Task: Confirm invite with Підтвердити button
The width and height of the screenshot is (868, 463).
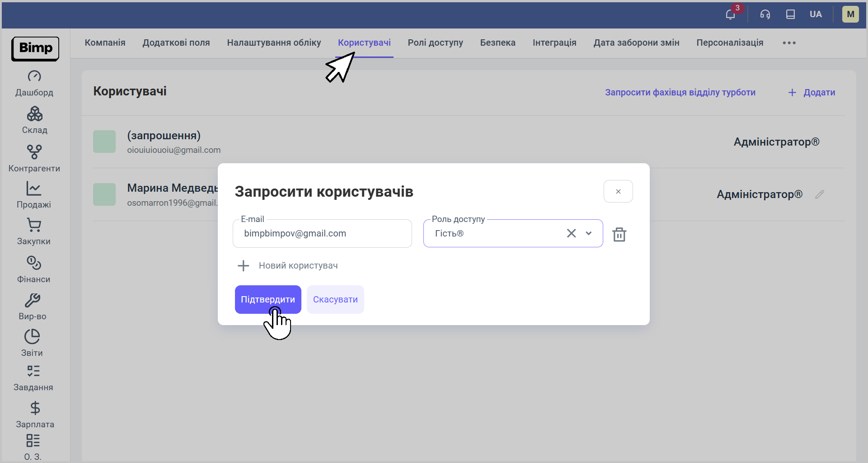Action: (x=268, y=299)
